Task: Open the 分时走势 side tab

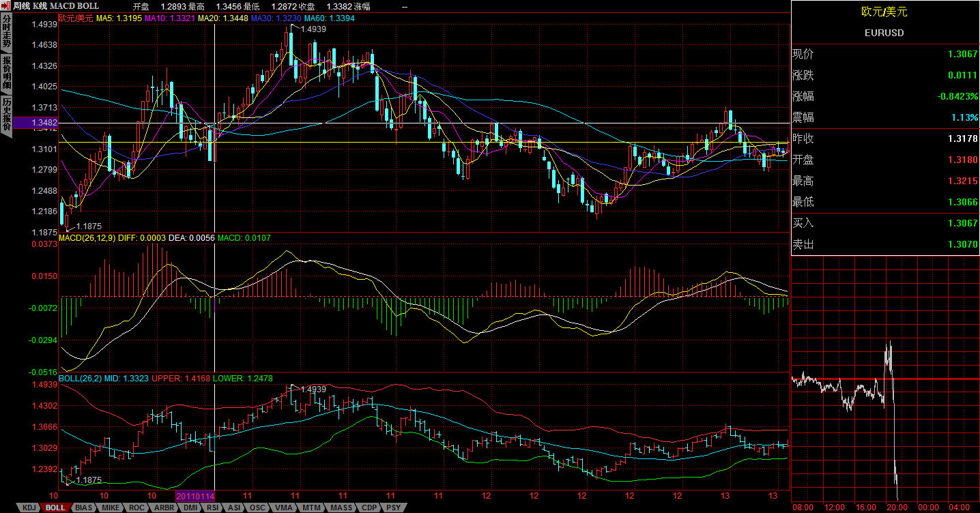Action: 6,32
